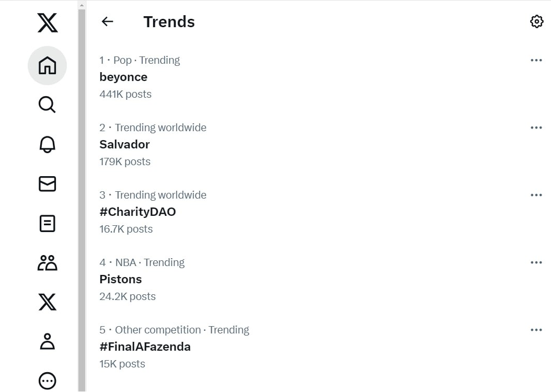Open Lists icon in sidebar
551x392 pixels.
click(47, 223)
